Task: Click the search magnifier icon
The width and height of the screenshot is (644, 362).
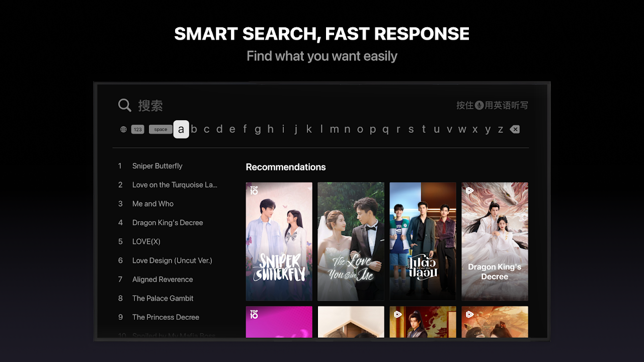Action: tap(125, 105)
